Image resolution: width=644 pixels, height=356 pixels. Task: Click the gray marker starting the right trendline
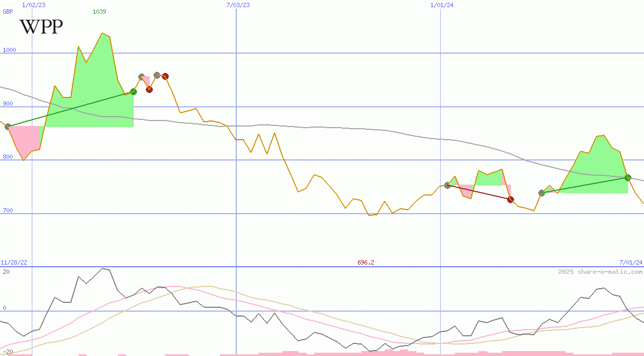[x=542, y=193]
